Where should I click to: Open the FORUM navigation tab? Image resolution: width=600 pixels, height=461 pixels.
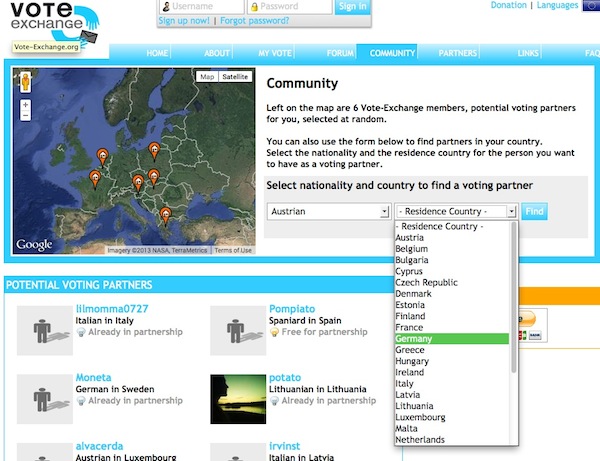(x=340, y=53)
